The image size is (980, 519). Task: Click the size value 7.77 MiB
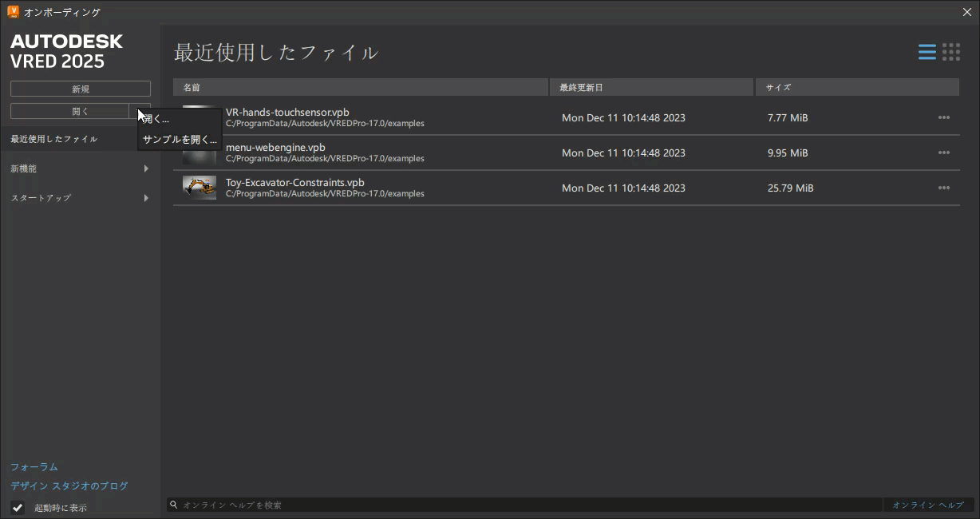coord(788,117)
